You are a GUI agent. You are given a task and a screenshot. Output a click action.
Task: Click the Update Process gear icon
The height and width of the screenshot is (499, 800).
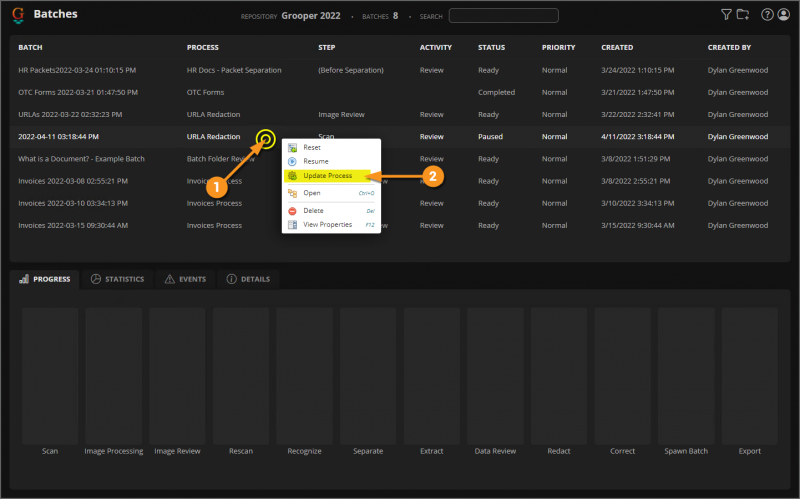pyautogui.click(x=292, y=176)
